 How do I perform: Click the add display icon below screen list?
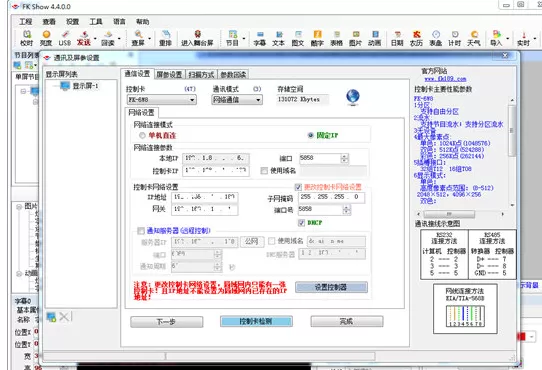click(52, 317)
